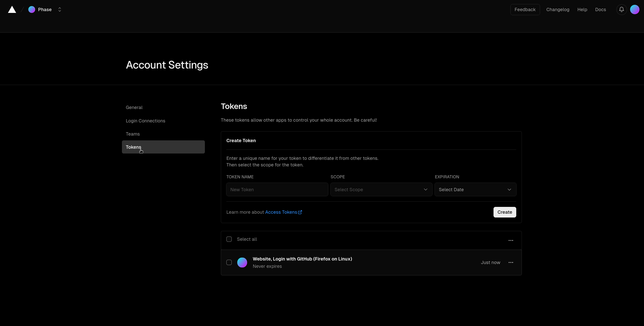The height and width of the screenshot is (326, 644).
Task: Open the notifications bell
Action: pos(621,9)
